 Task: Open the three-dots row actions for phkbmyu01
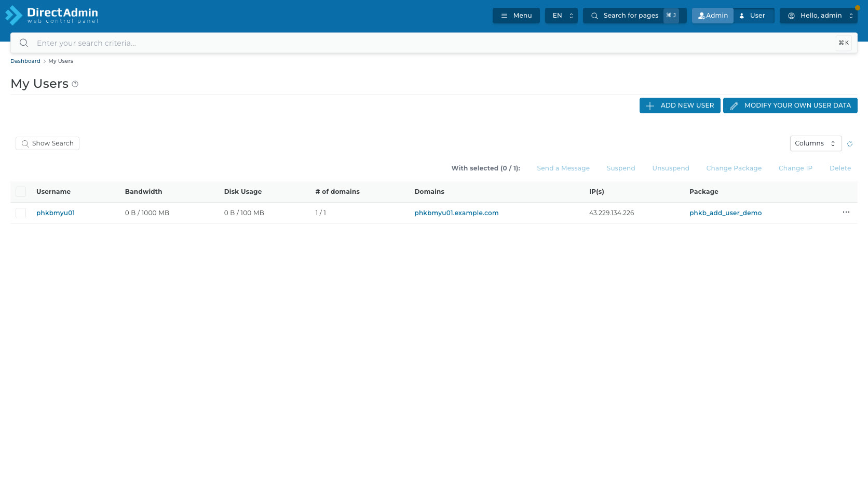(x=846, y=212)
